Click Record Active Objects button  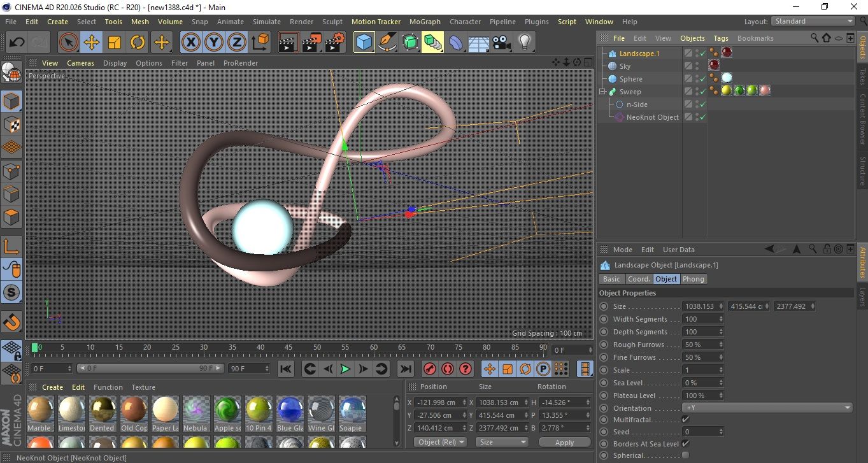(430, 369)
